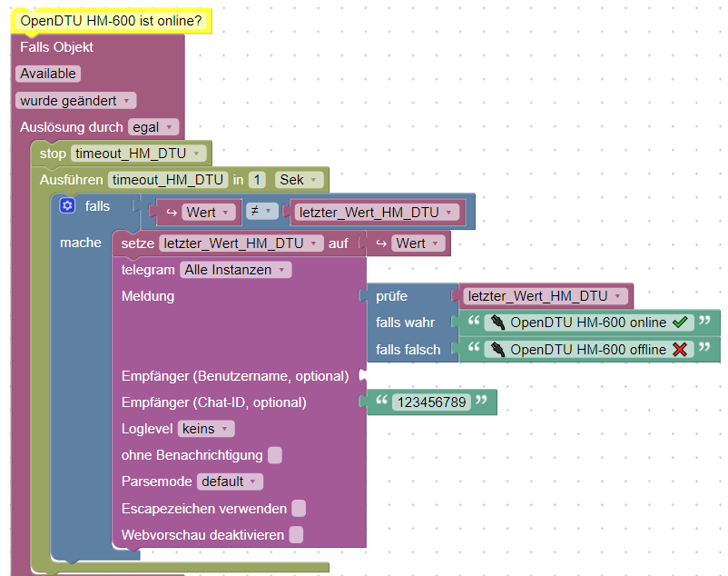Open the wurde geändert dropdown
This screenshot has width=728, height=576.
pyautogui.click(x=75, y=100)
